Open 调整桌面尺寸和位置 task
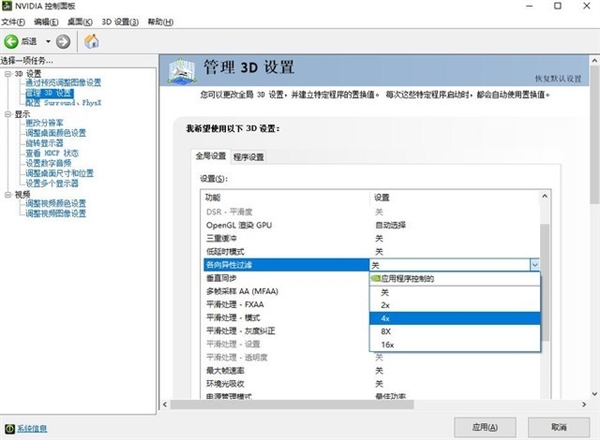This screenshot has height=440, width=600. click(x=59, y=173)
